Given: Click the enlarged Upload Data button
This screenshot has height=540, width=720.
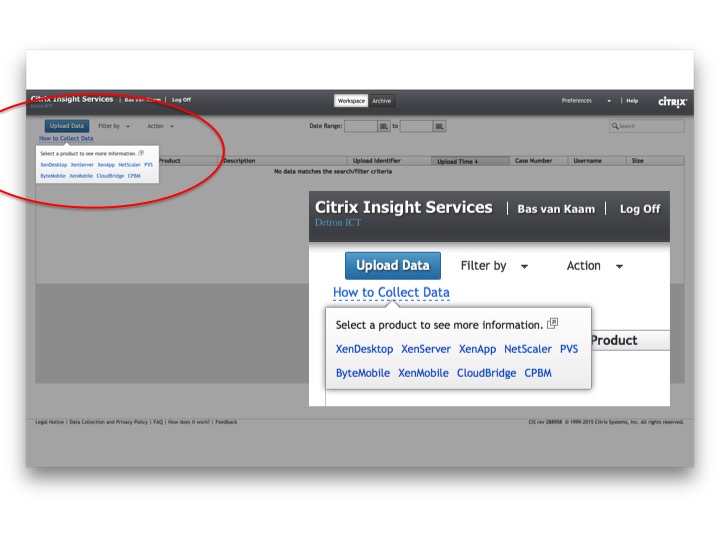Looking at the screenshot, I should (393, 265).
